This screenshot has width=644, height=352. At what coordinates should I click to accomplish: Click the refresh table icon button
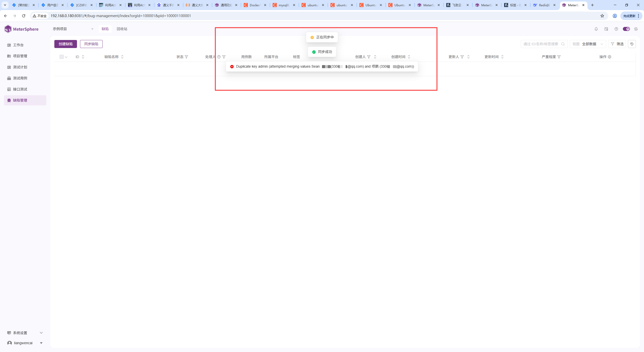632,44
